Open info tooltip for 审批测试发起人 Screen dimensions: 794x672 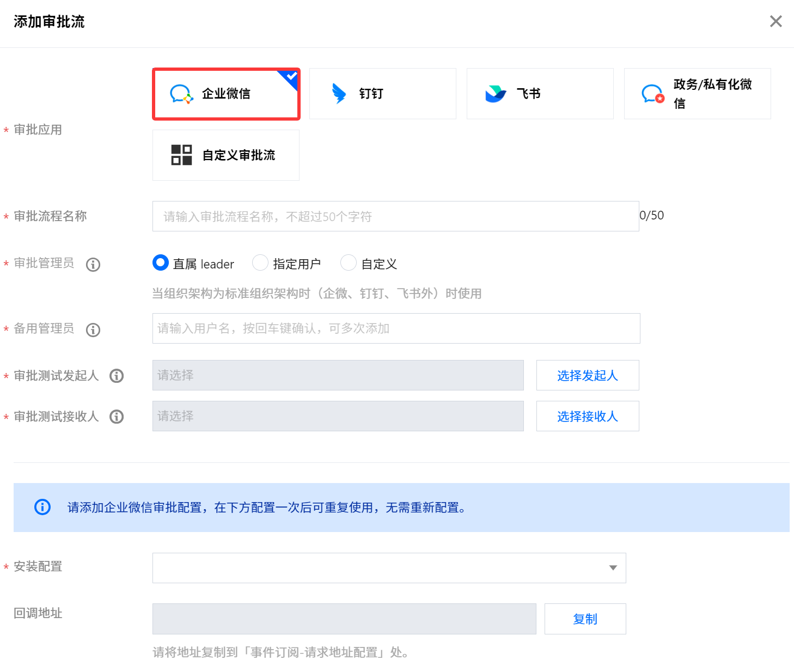117,376
